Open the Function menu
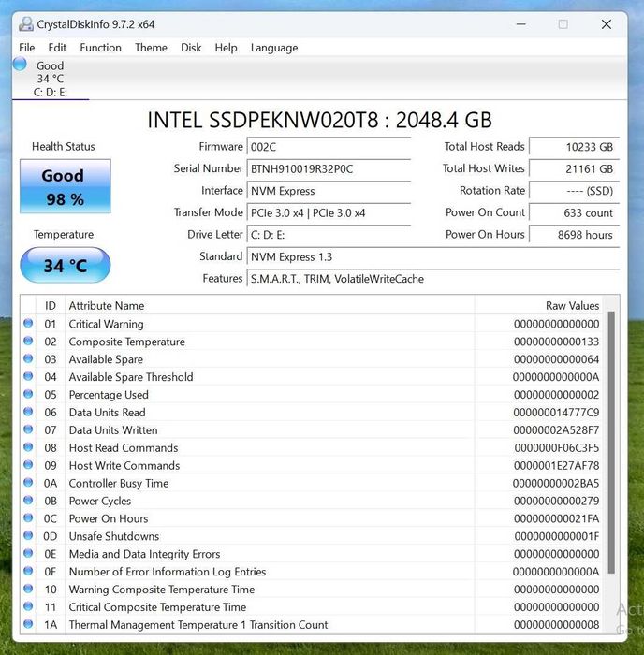This screenshot has height=655, width=644. (100, 48)
